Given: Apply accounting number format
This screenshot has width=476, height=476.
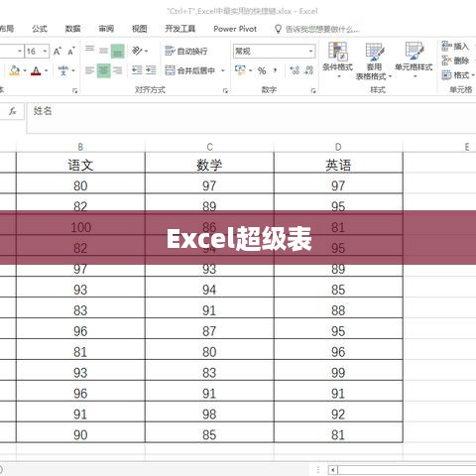Looking at the screenshot, I should [x=240, y=70].
